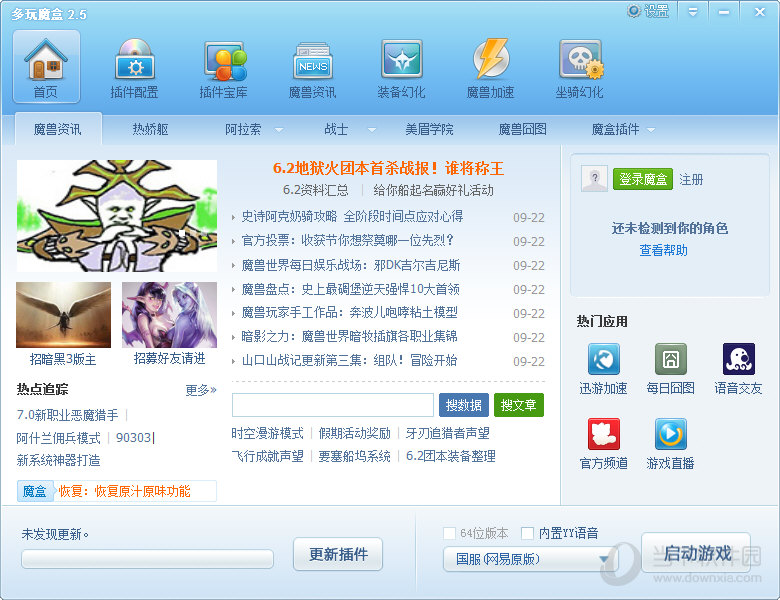The width and height of the screenshot is (780, 600).
Task: Switch to the 魔兽囧图 tab
Action: tap(522, 129)
